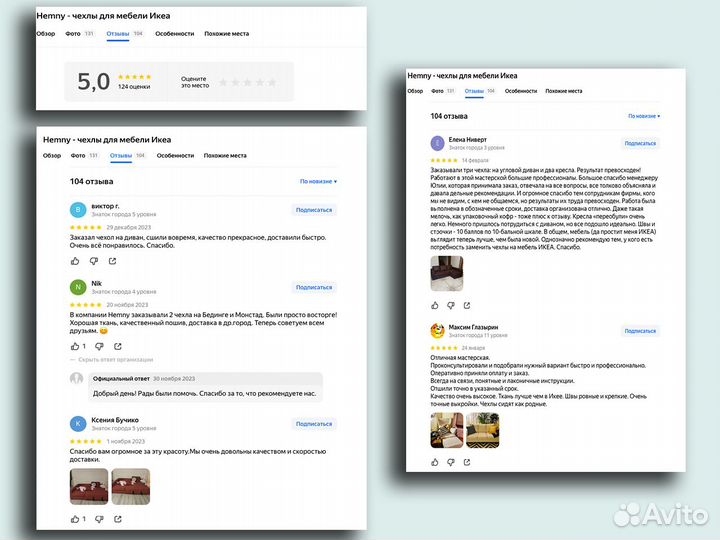This screenshot has height=540, width=720.
Task: Click thumbs up on Nik's review
Action: (75, 346)
